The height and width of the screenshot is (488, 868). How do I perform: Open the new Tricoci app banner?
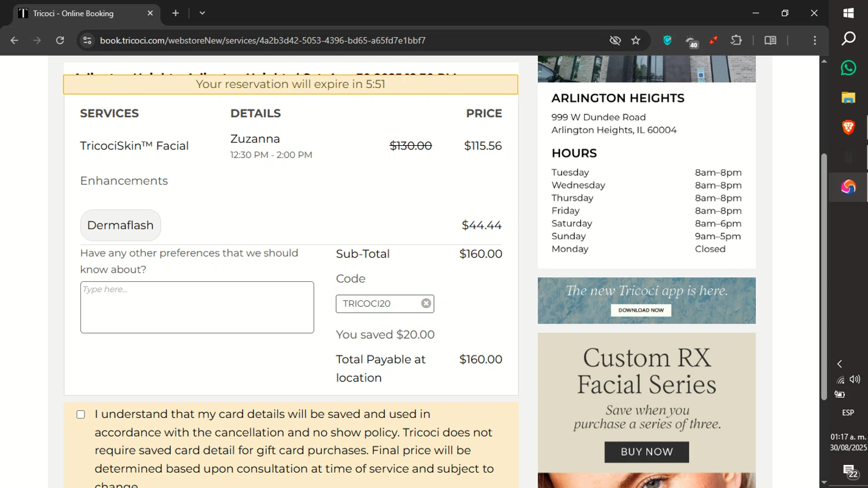pos(646,300)
